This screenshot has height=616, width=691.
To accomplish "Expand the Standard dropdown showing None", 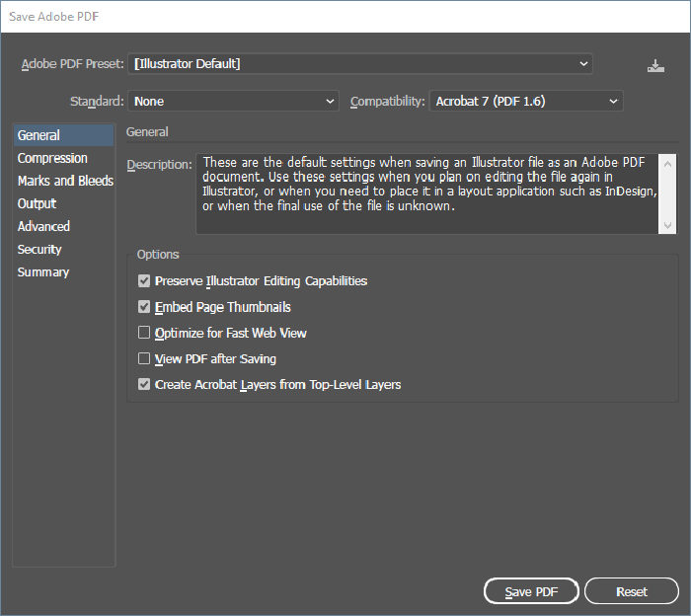I will (x=233, y=101).
